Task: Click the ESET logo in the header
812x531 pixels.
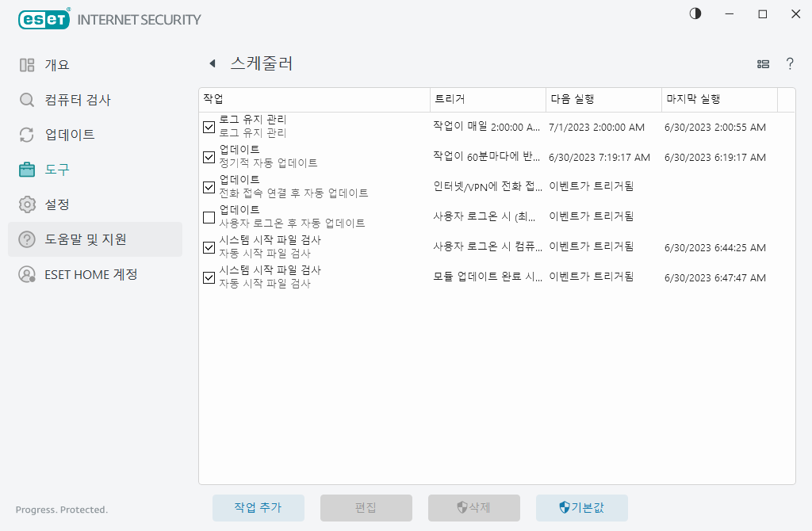Action: click(44, 19)
